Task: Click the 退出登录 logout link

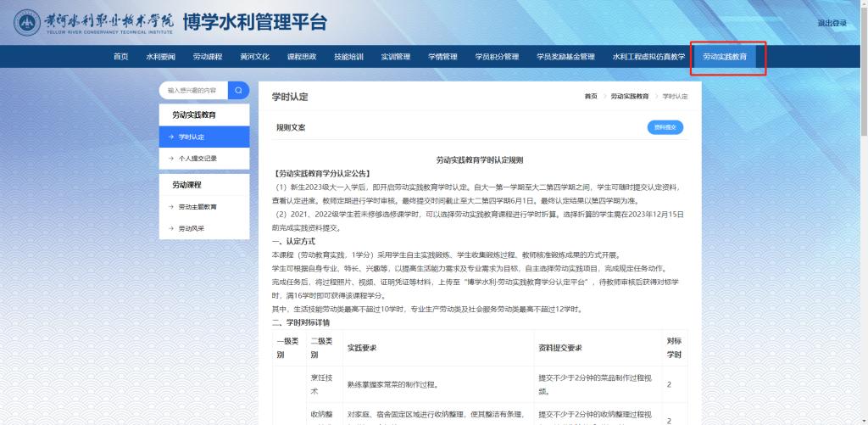Action: tap(832, 23)
